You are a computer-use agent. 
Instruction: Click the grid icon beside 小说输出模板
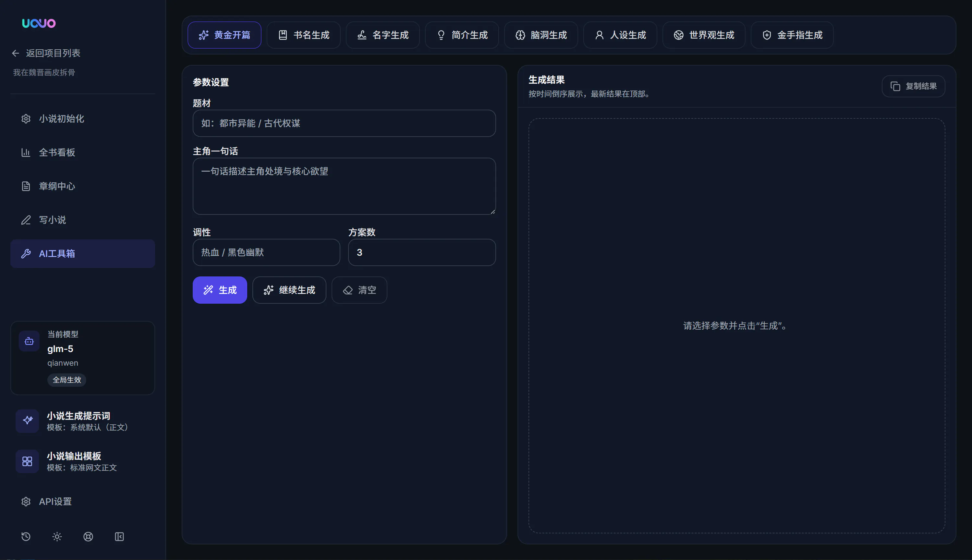27,461
